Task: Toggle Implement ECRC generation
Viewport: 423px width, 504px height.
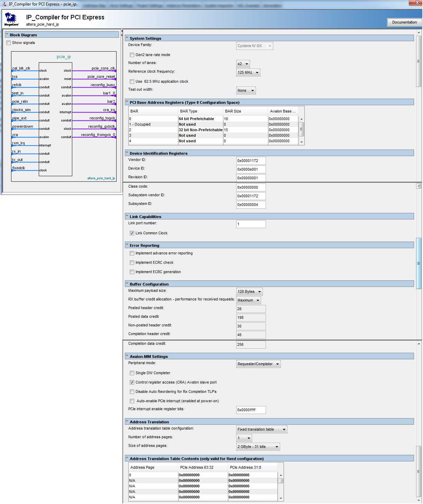Action: tap(132, 272)
